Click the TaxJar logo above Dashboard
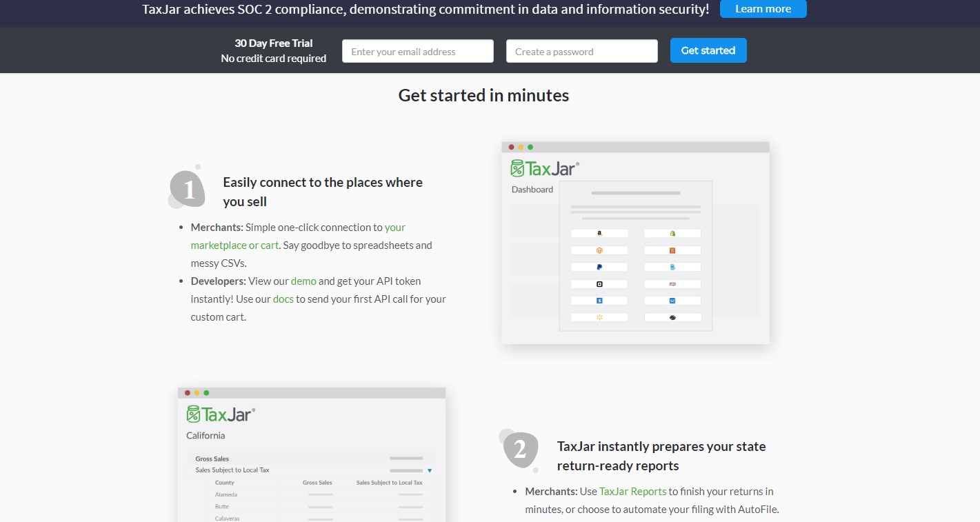 click(545, 168)
